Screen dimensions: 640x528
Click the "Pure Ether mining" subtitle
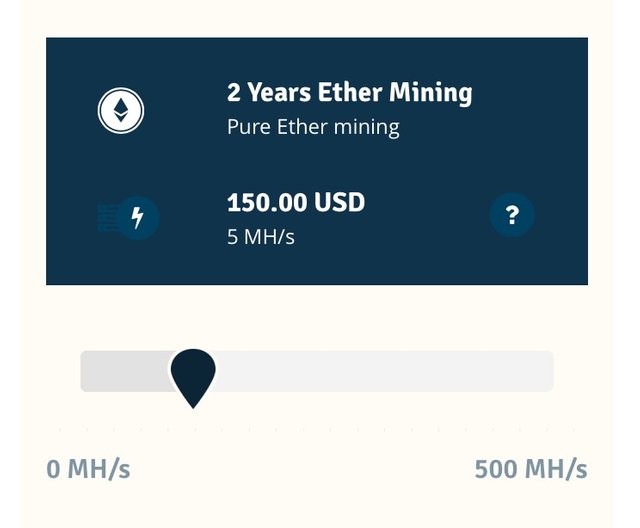313,128
